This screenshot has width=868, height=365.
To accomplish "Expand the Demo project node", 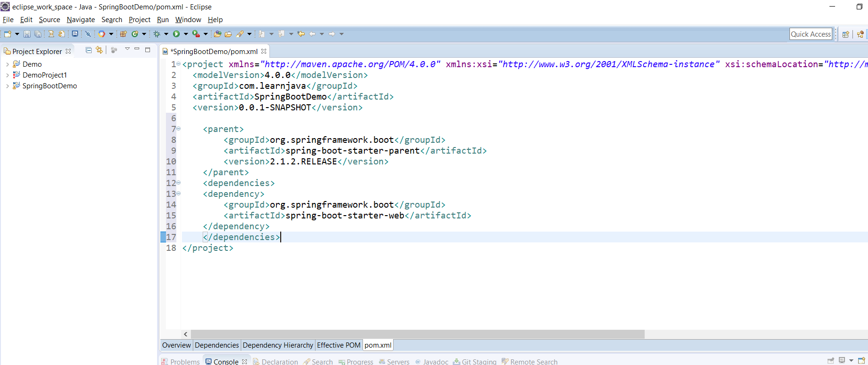I will [x=7, y=64].
